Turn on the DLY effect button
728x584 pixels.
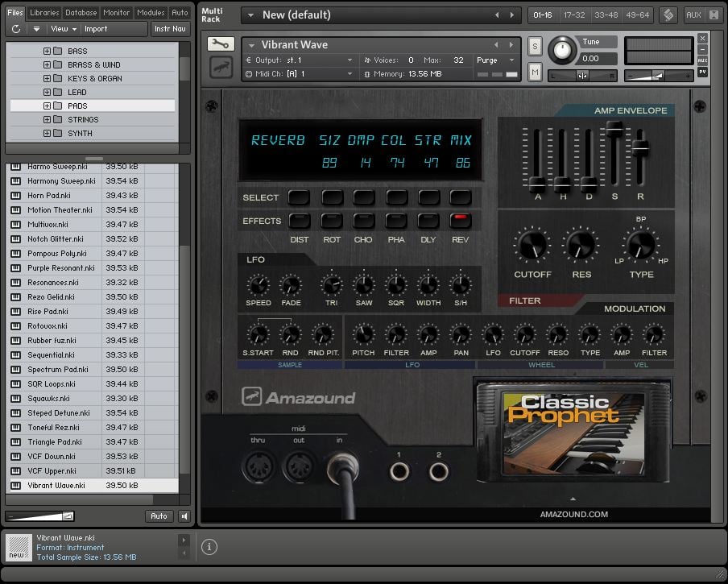tap(428, 221)
